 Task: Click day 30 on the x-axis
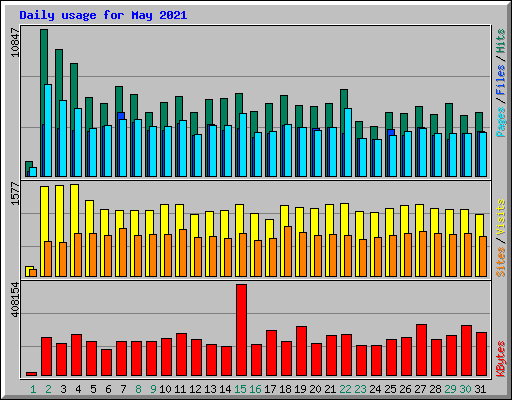click(x=465, y=389)
